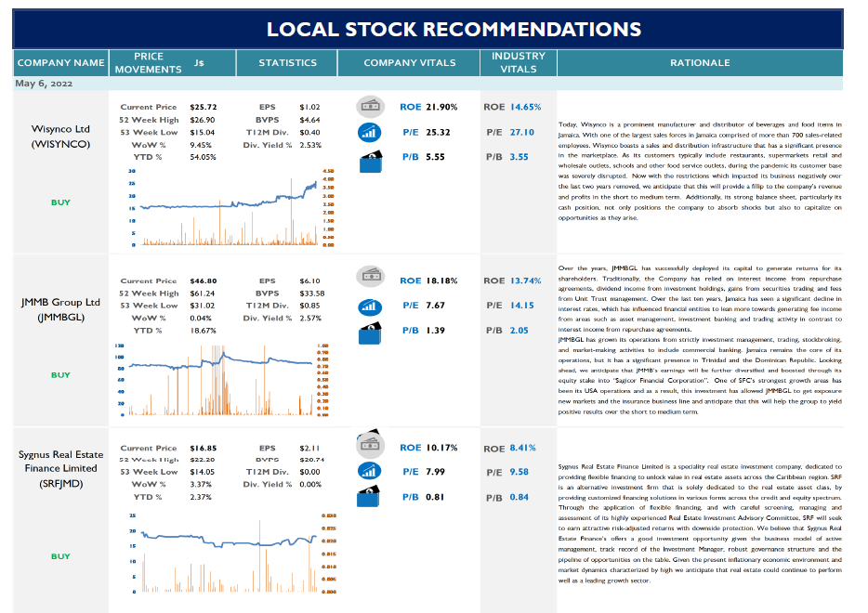The height and width of the screenshot is (613, 868).
Task: Click Sygnus industry ROE 8.41%
Action: pos(522,448)
